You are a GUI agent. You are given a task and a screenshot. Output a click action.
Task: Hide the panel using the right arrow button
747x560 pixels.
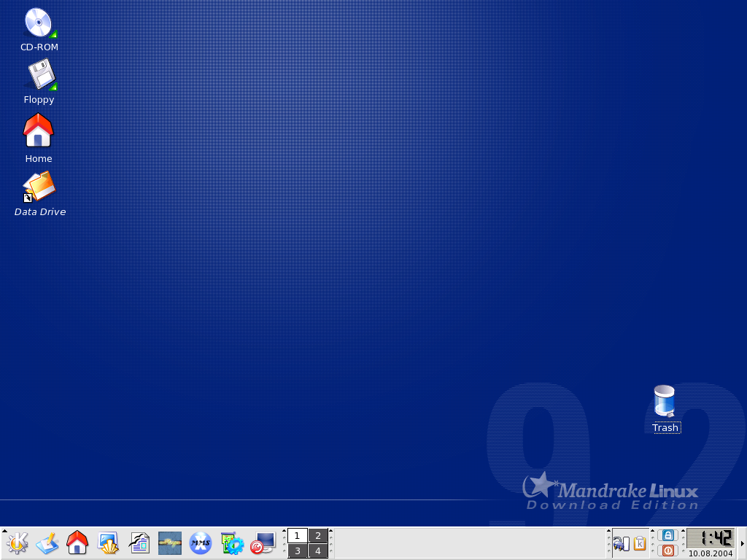742,543
